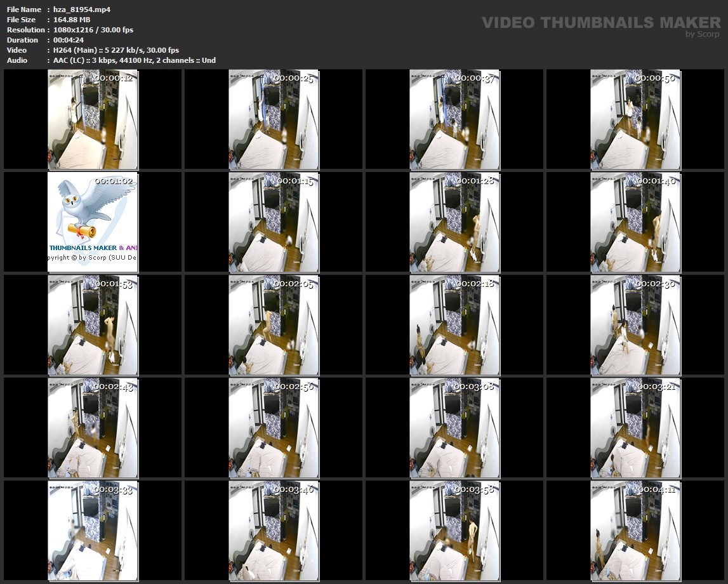Click the 00:03:21 timestamp label

tap(656, 387)
